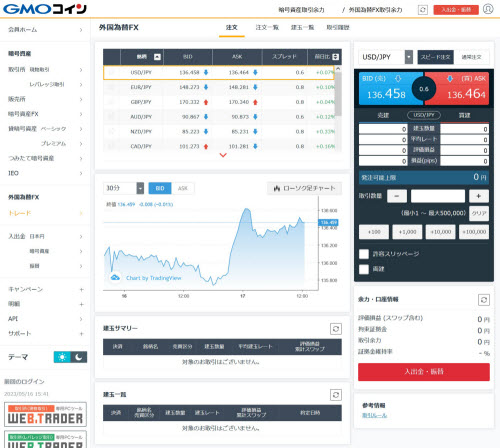Switch to スピード注文 mode
Screen dimensions: 500x448
pos(435,57)
